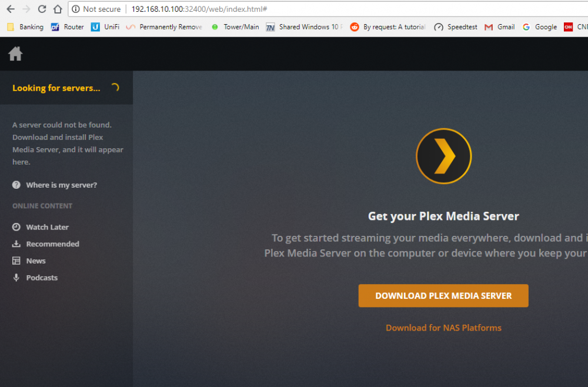This screenshot has width=588, height=387.
Task: Open the By request: A tutorial bookmark
Action: click(x=387, y=27)
